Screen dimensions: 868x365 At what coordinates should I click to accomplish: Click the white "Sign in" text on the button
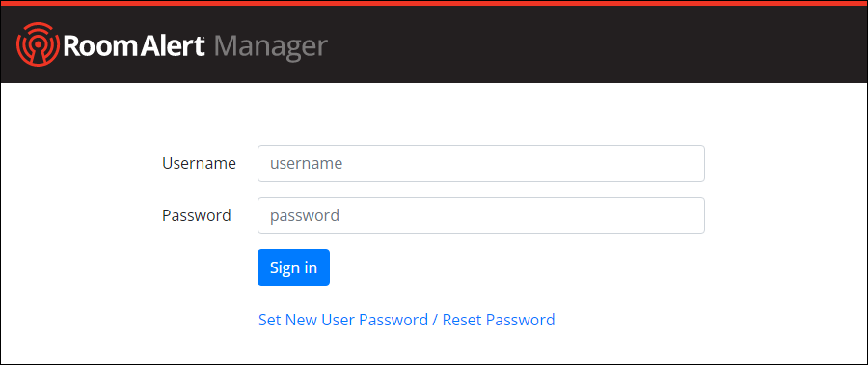point(293,267)
